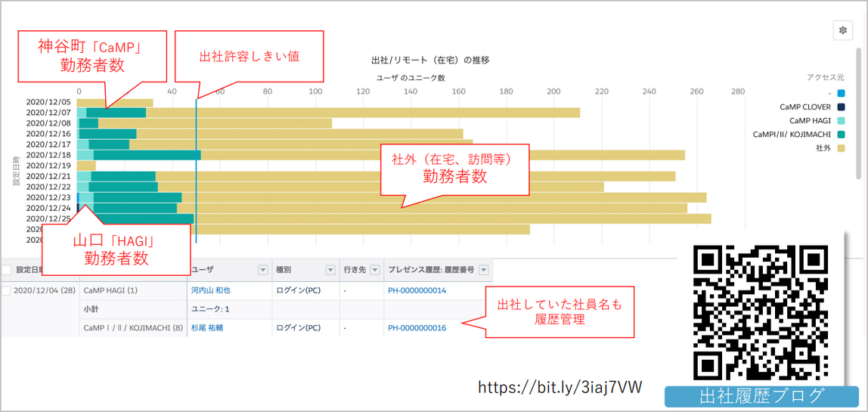Open record PH-0000000016

[x=417, y=328]
